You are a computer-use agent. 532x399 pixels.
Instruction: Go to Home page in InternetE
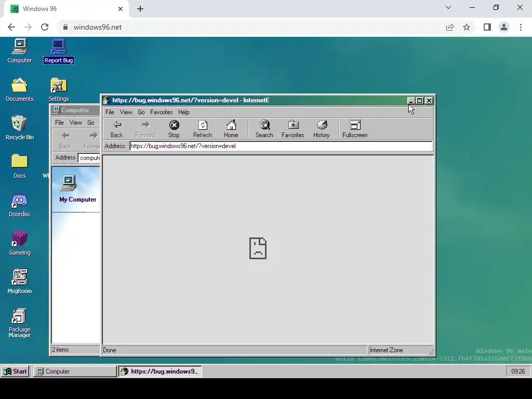tap(231, 129)
